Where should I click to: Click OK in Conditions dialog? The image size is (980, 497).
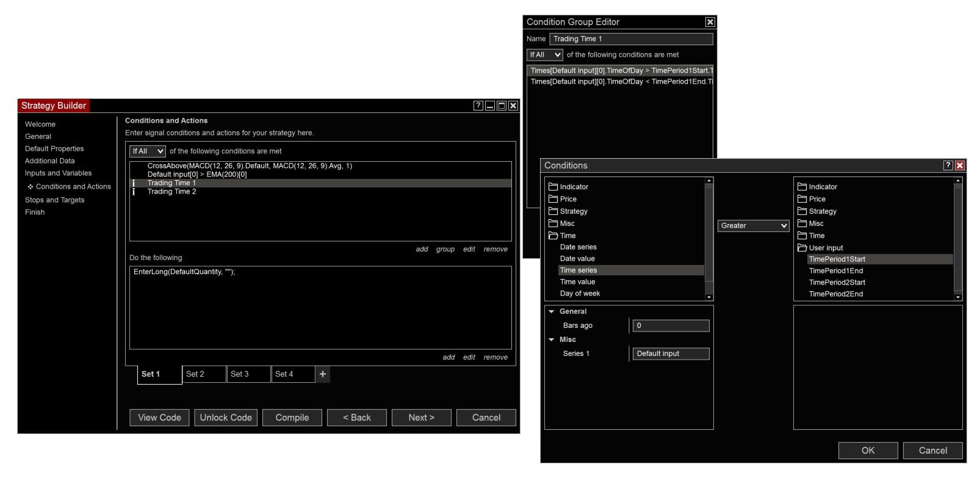tap(868, 451)
